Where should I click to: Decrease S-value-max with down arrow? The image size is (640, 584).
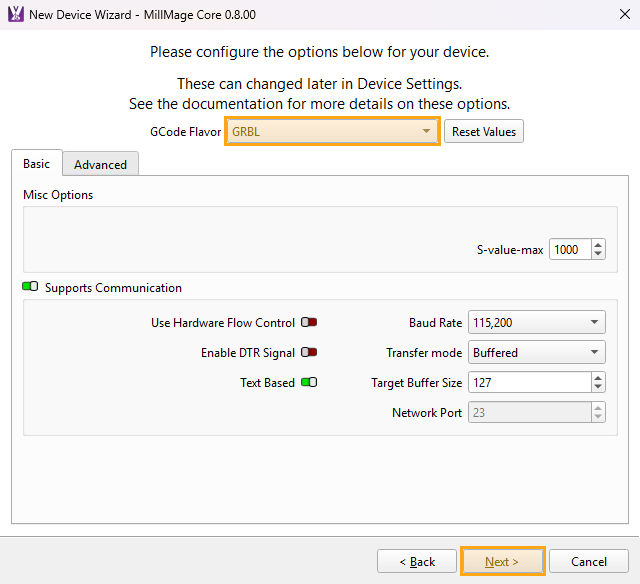(x=598, y=255)
